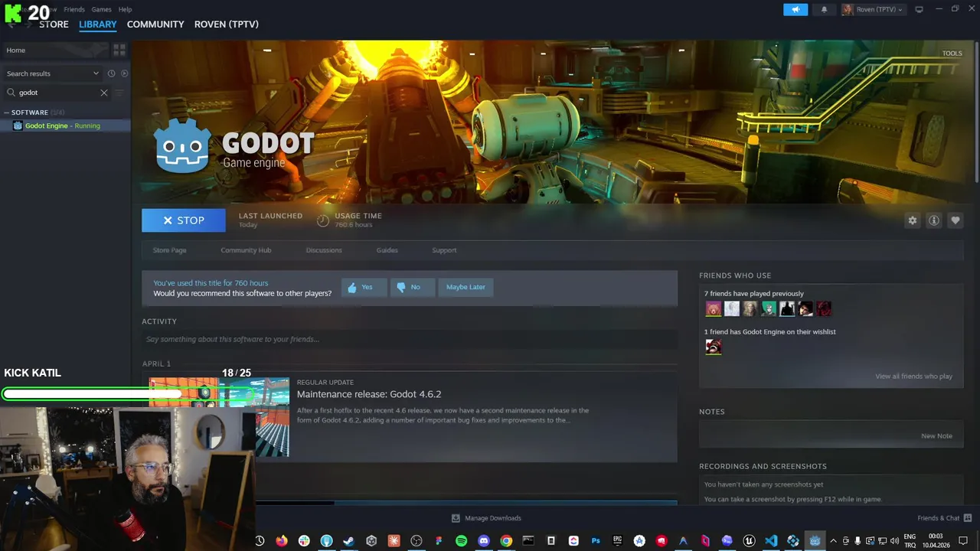Viewport: 980px width, 551px height.
Task: Click thumbs up Yes recommendation button
Action: click(364, 287)
